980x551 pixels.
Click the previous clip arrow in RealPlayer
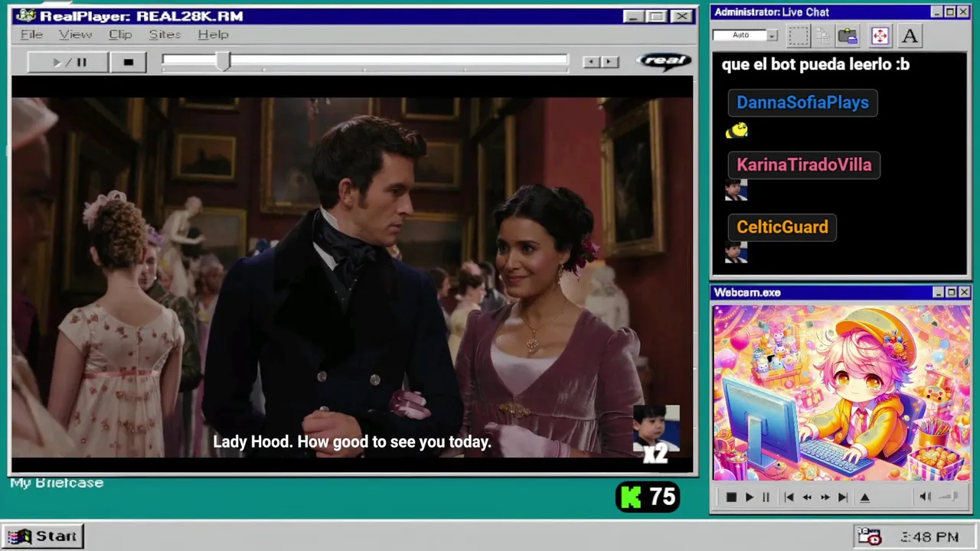[591, 62]
